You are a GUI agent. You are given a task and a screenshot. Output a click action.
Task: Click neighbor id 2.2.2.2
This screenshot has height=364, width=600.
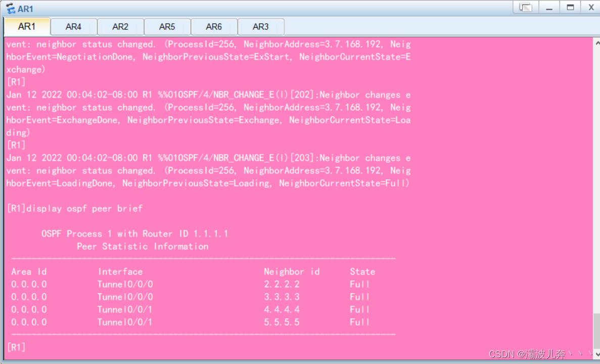pyautogui.click(x=282, y=285)
